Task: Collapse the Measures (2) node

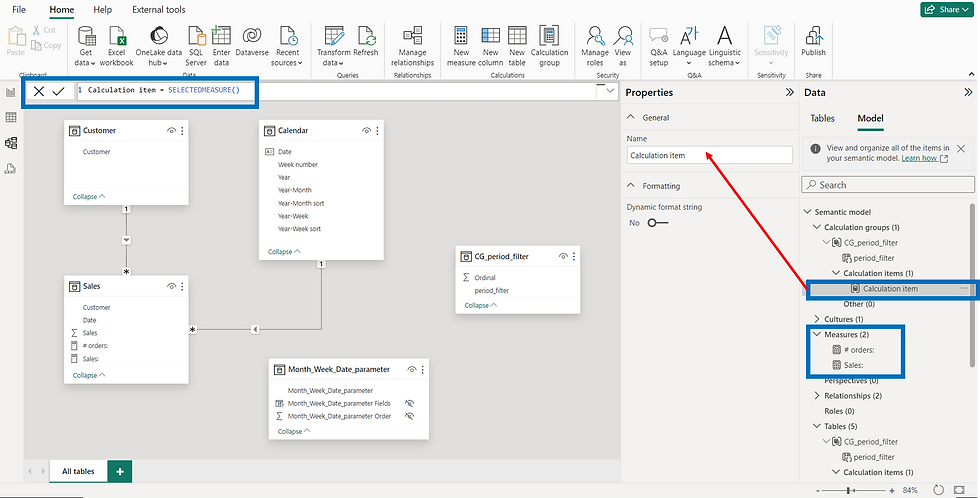Action: pos(817,334)
